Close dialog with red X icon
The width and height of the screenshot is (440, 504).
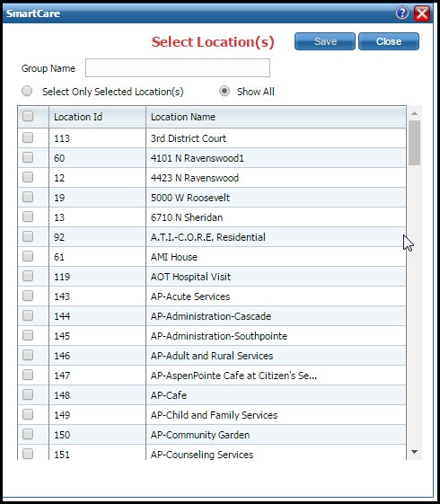pos(422,13)
